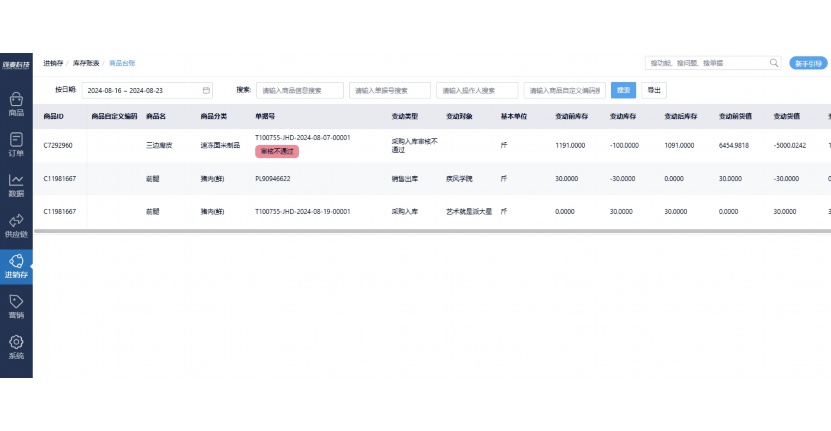Click the magnifier icon in top search box
This screenshot has height=431, width=831.
[x=774, y=63]
